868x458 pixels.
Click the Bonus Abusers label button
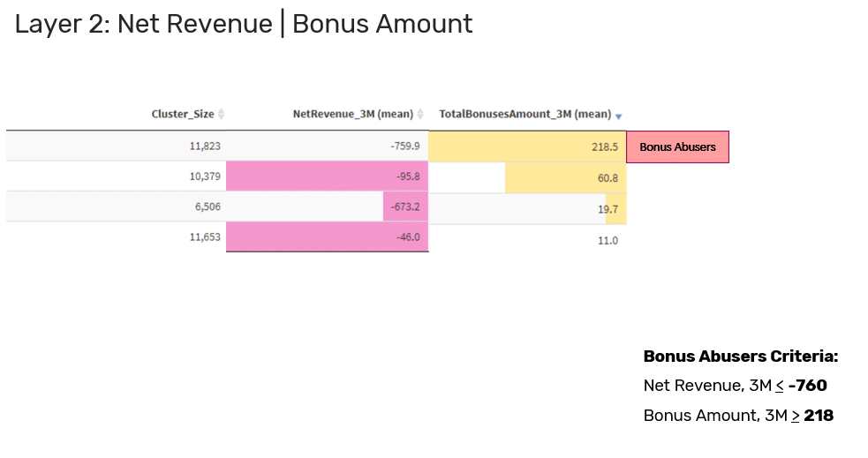click(x=677, y=147)
